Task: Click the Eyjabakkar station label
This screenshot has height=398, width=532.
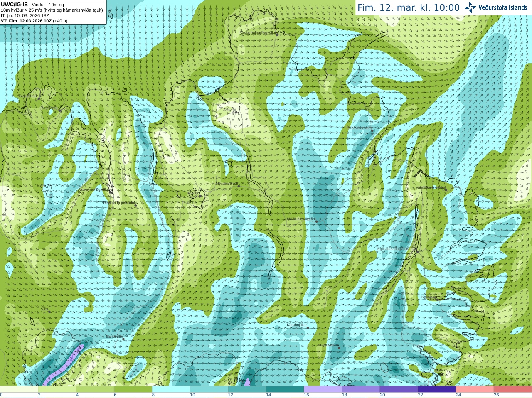Action: pos(329,345)
